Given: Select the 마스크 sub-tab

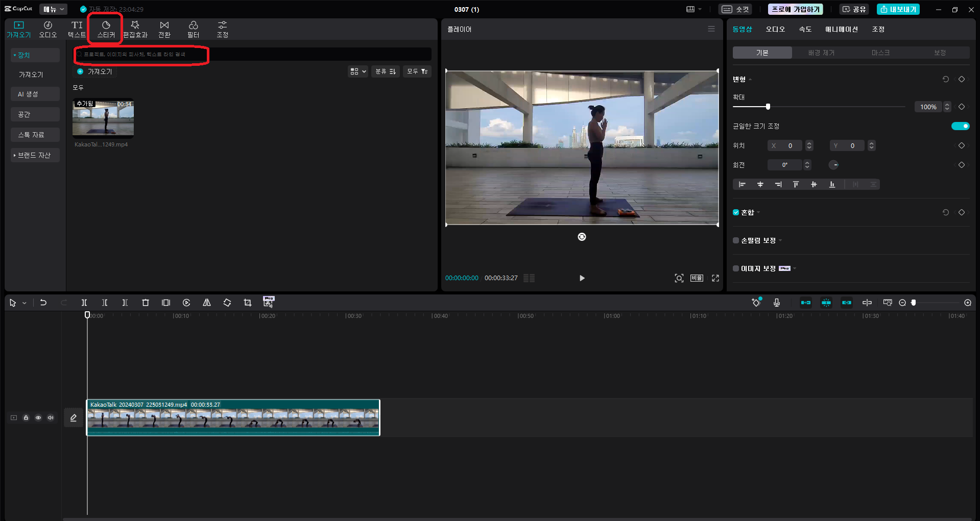Looking at the screenshot, I should 880,53.
